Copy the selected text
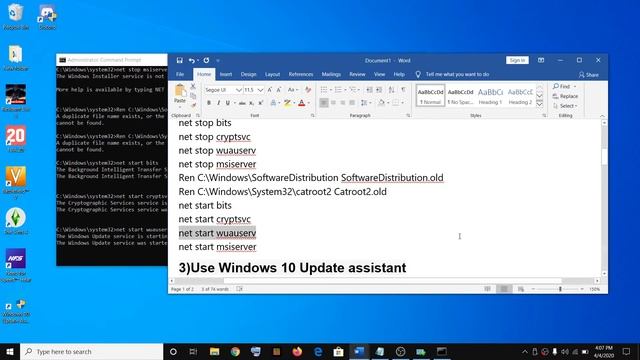Image resolution: width=640 pixels, height=360 pixels. (193, 96)
